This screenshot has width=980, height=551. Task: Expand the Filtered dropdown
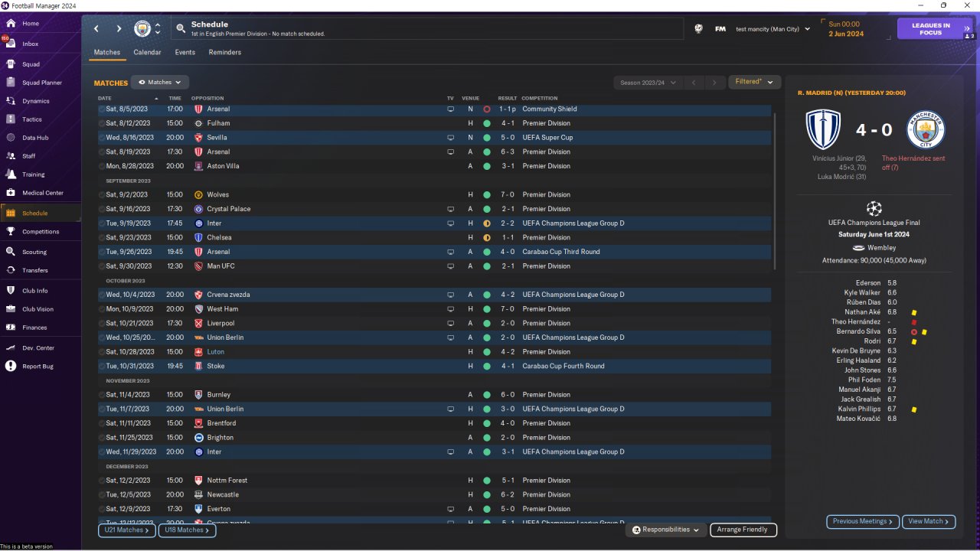(755, 82)
